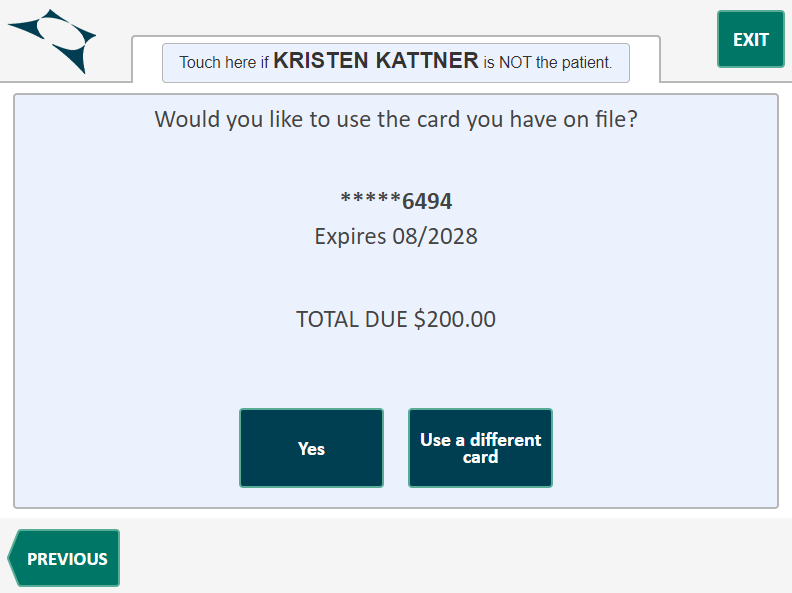
Task: Click the "Expires 08/2028" text
Action: [396, 237]
